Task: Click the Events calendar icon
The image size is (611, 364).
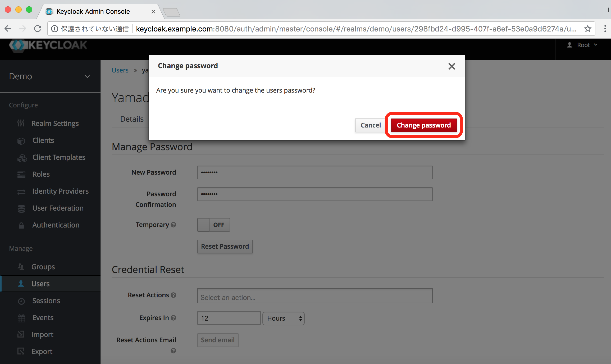Action: [21, 318]
